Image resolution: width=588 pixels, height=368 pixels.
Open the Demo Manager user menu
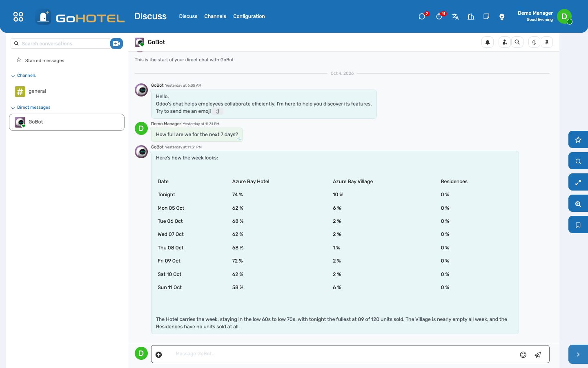pos(544,16)
